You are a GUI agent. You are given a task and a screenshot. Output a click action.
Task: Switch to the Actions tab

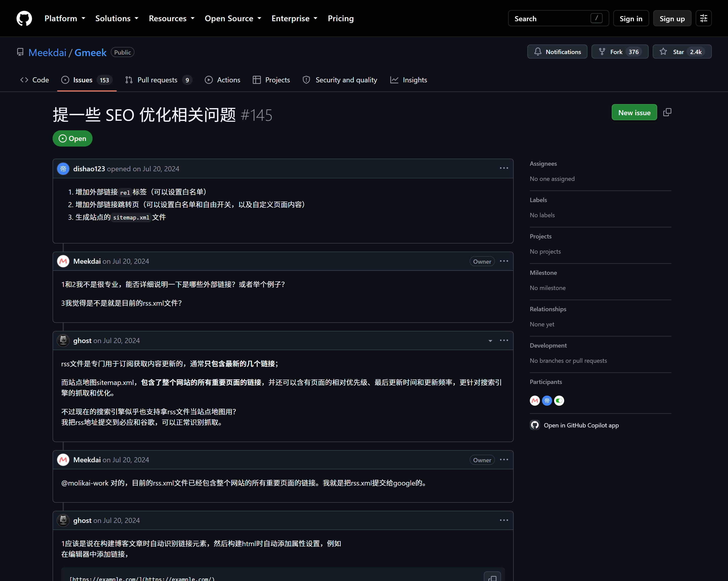pyautogui.click(x=222, y=80)
